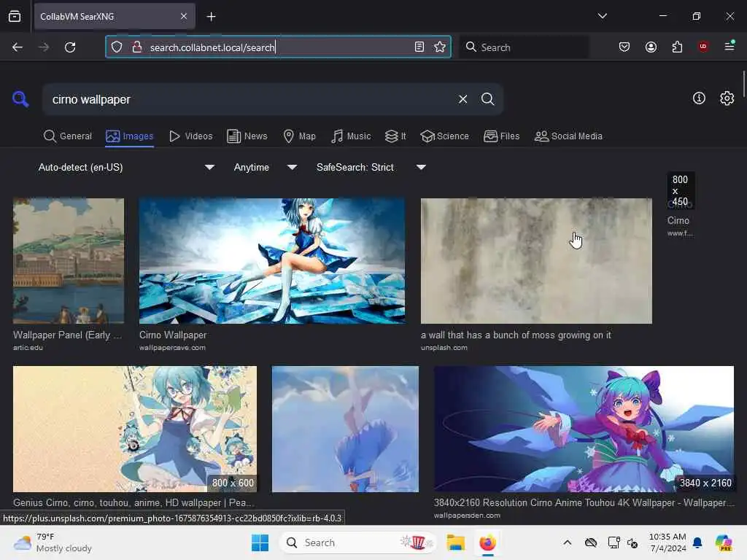The width and height of the screenshot is (747, 560).
Task: Click the SearXNG logo magnifier
Action: [x=20, y=99]
